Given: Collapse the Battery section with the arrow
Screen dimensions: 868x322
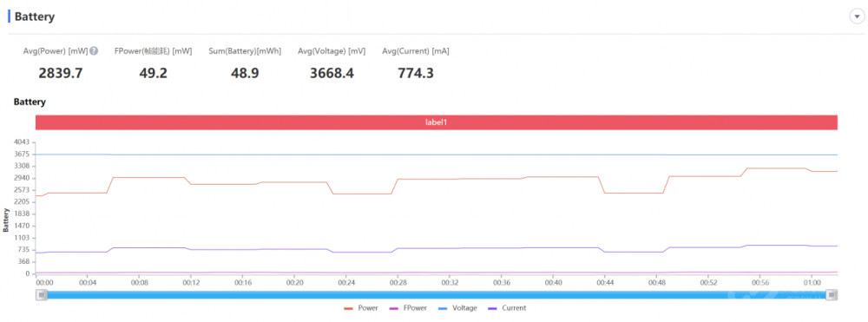Looking at the screenshot, I should (857, 16).
